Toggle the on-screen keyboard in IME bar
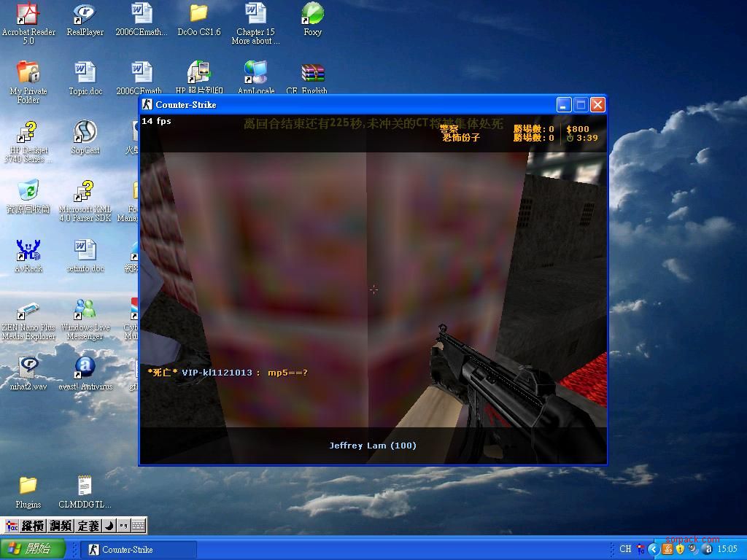 (x=139, y=526)
